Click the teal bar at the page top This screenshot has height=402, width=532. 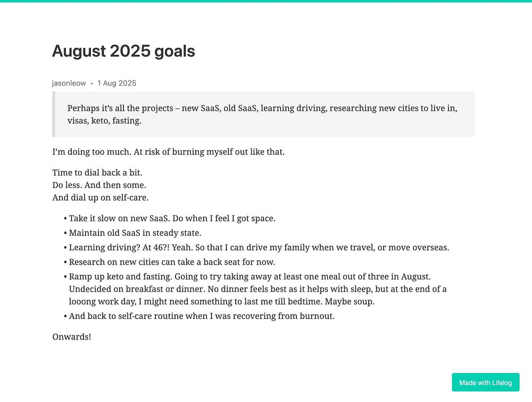point(266,1)
